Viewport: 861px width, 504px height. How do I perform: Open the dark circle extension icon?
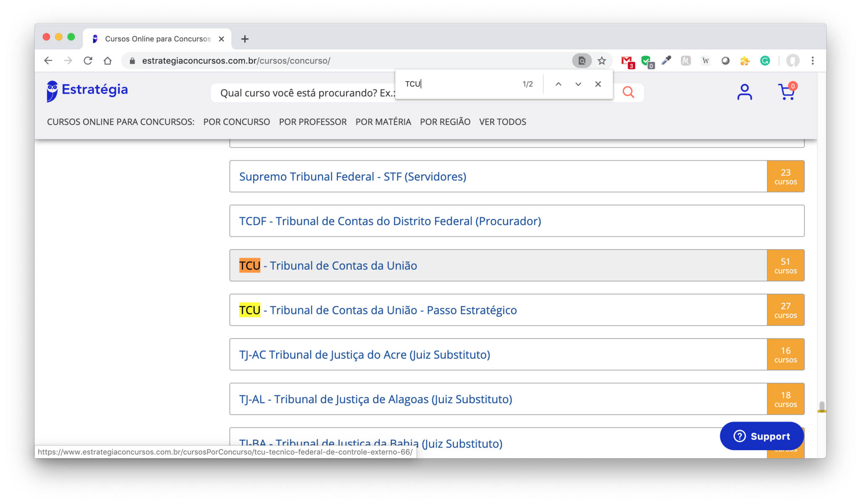726,61
